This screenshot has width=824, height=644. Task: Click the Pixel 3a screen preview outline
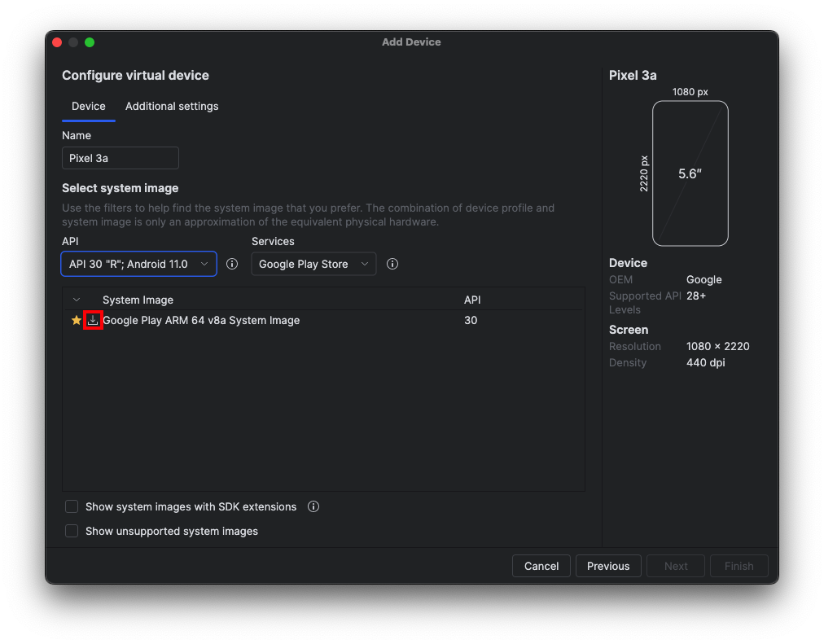(x=690, y=173)
